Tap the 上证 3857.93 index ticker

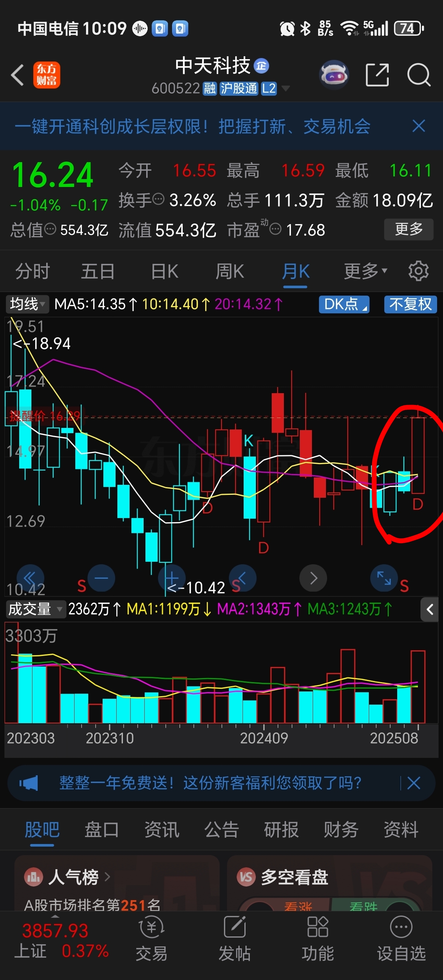pyautogui.click(x=62, y=940)
